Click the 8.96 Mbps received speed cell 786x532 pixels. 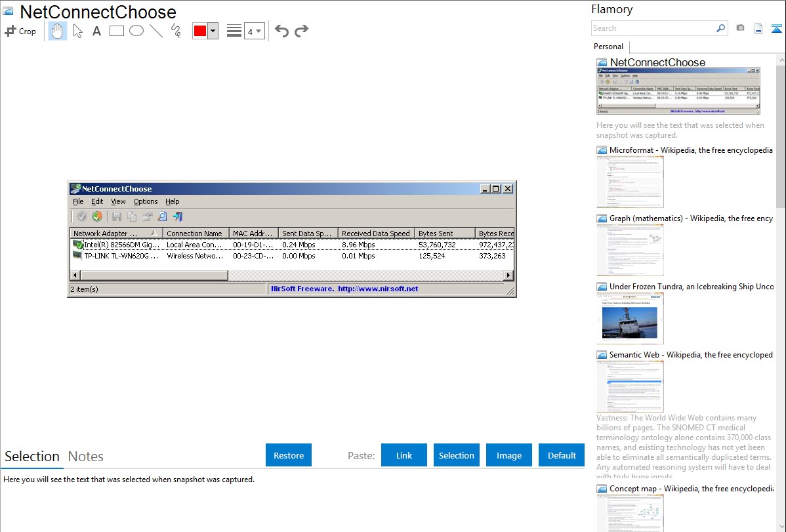point(358,245)
